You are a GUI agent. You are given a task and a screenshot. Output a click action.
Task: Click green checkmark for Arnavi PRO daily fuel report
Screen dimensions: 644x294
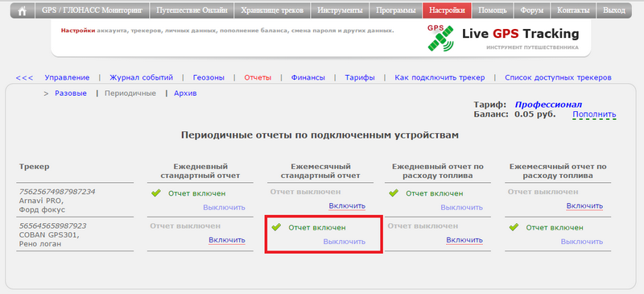[394, 193]
